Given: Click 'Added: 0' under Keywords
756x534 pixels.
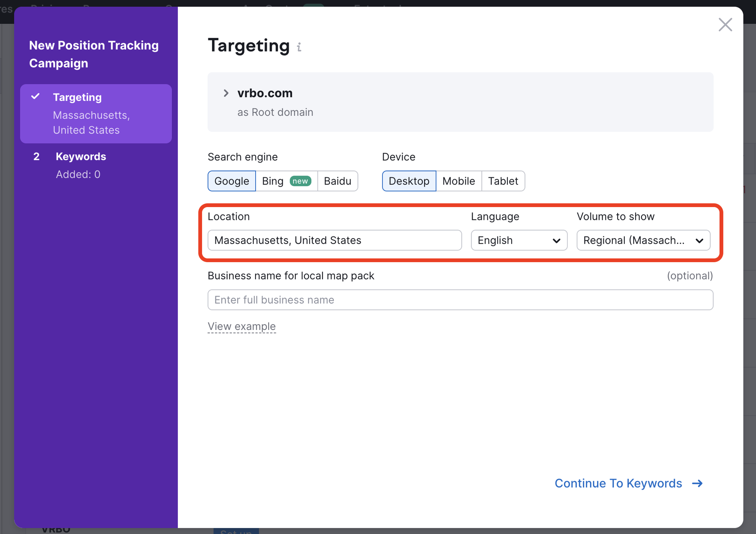Looking at the screenshot, I should [78, 175].
